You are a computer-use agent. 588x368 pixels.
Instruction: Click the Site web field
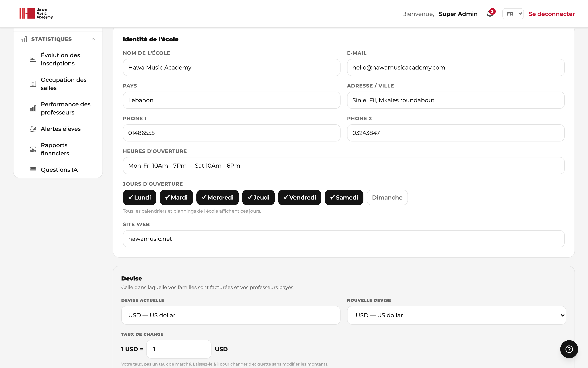(x=344, y=239)
